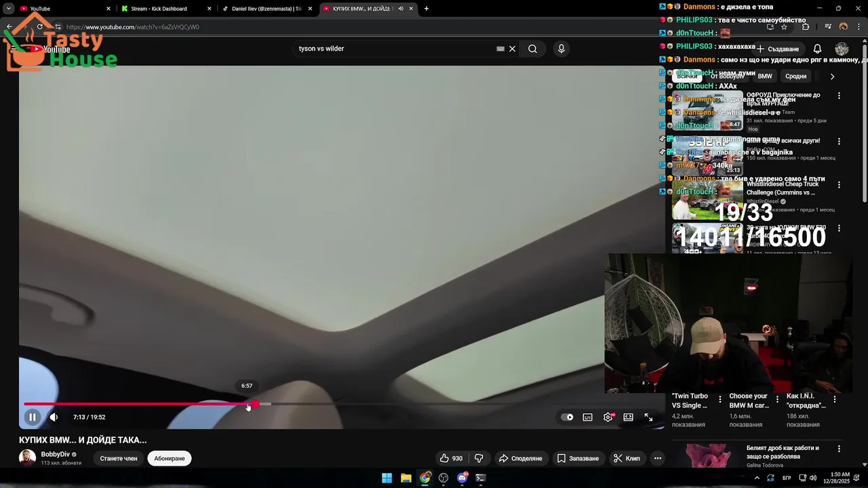Open options for the ОФРОУД Приключение video
This screenshot has height=488, width=868.
(x=839, y=96)
